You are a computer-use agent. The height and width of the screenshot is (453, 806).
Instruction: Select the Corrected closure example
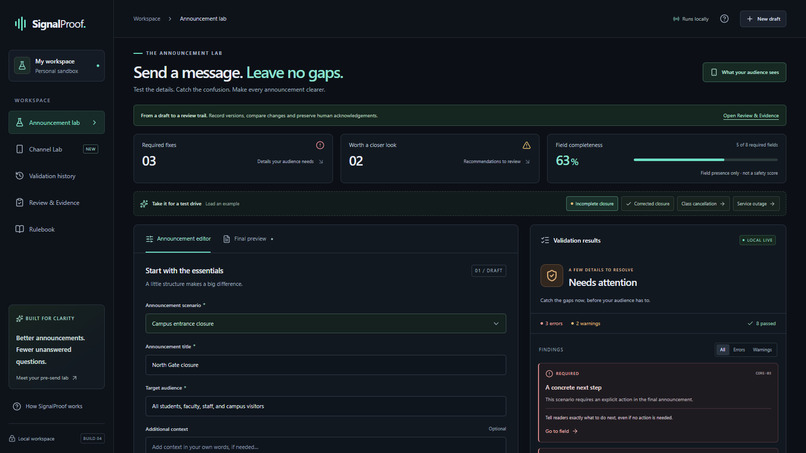pyautogui.click(x=647, y=204)
